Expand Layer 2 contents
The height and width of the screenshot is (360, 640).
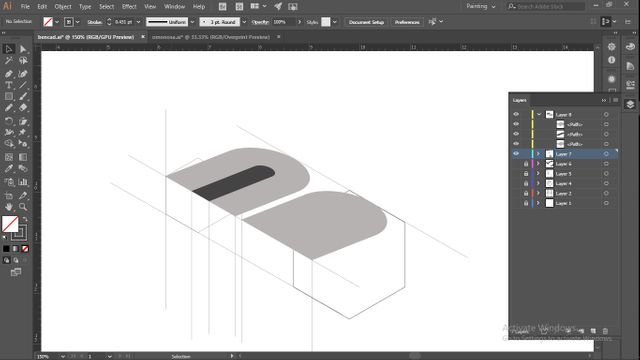click(539, 193)
